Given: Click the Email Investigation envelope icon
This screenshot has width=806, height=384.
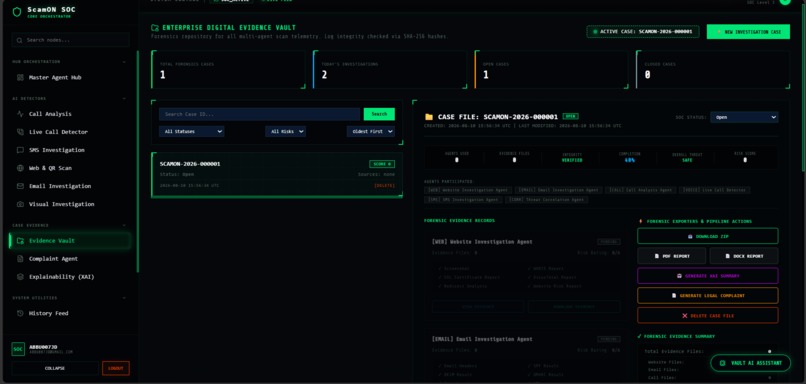Looking at the screenshot, I should click(20, 186).
